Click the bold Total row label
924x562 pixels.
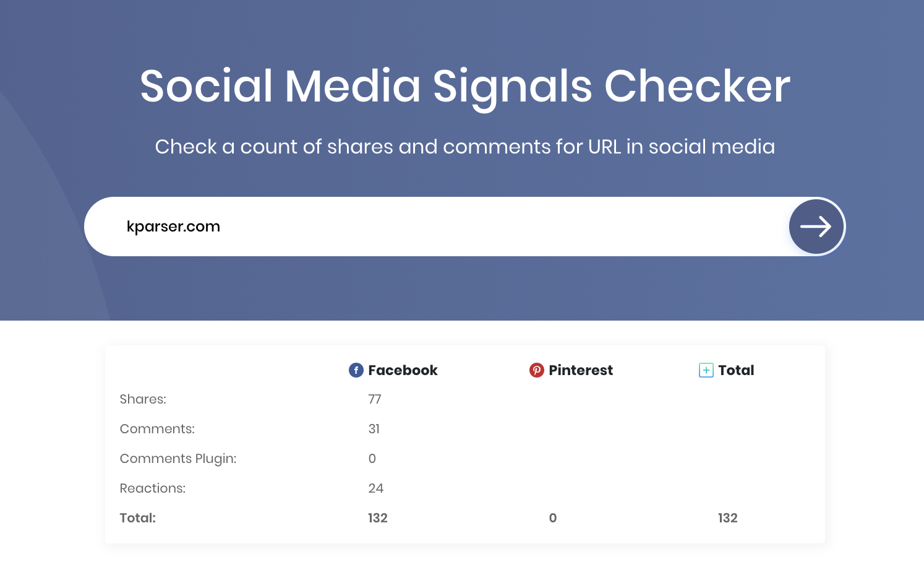[138, 518]
